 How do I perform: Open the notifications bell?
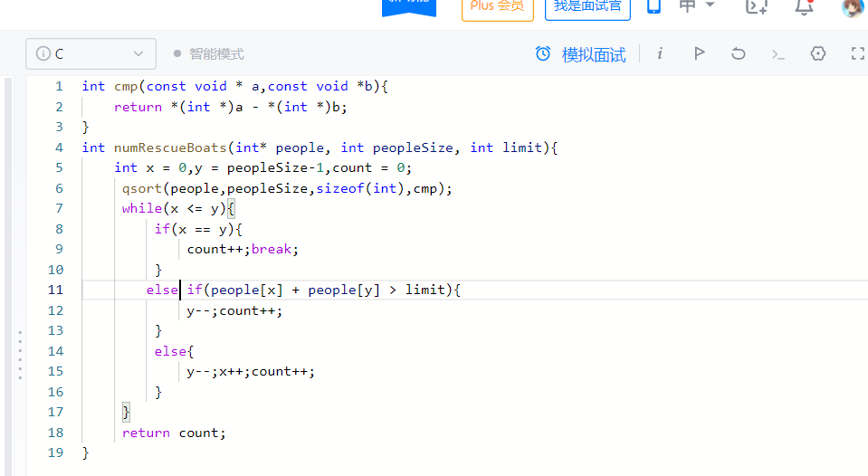pyautogui.click(x=804, y=6)
